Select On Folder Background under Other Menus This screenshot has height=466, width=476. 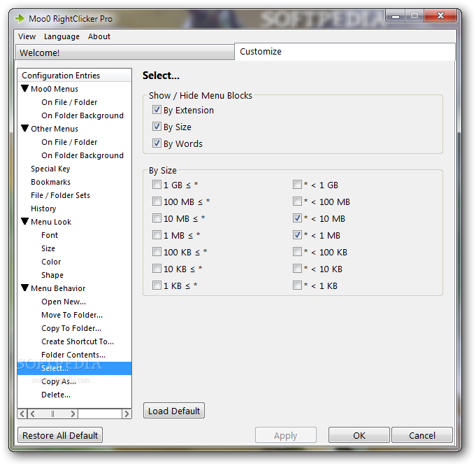click(82, 155)
